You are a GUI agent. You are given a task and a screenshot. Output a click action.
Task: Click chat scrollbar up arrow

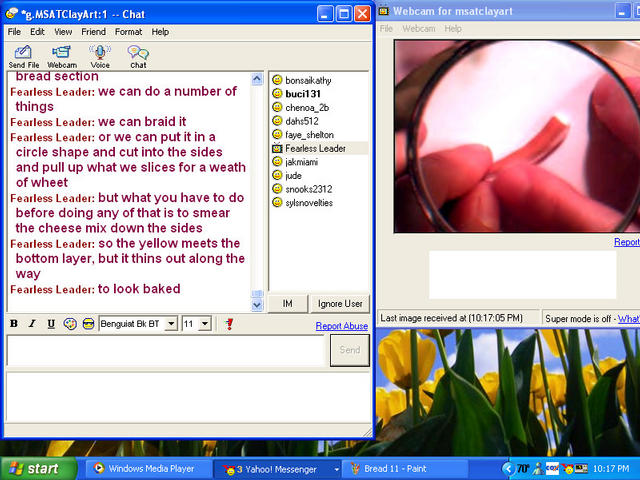point(257,79)
